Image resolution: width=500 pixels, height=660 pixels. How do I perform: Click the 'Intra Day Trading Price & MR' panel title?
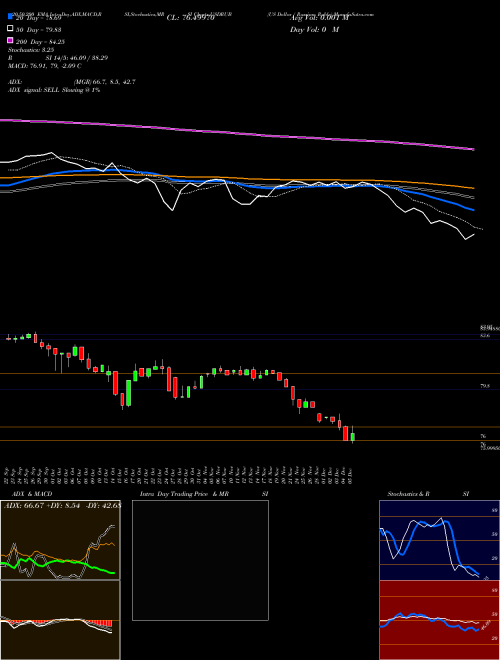coord(184,494)
